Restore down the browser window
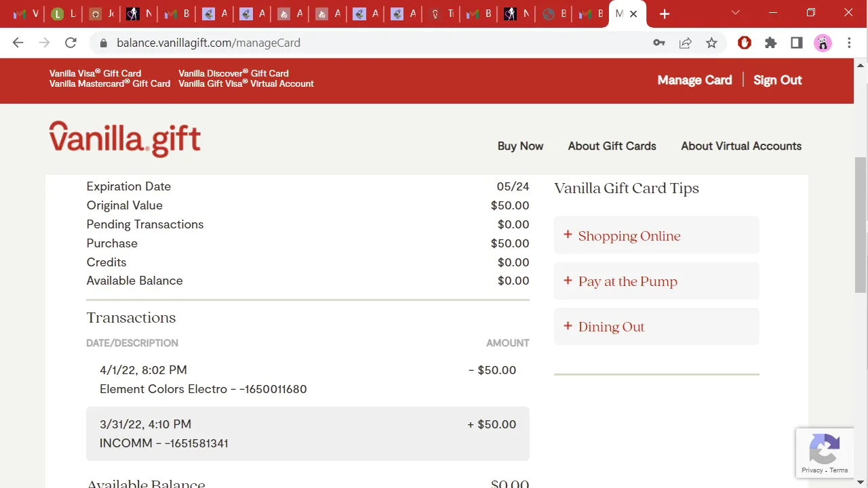 [811, 13]
